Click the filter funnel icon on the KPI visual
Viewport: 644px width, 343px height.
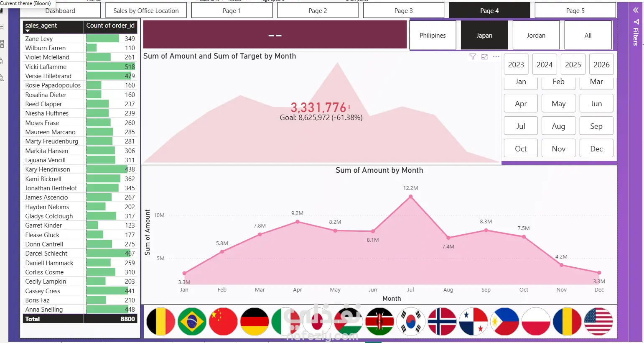pos(473,56)
